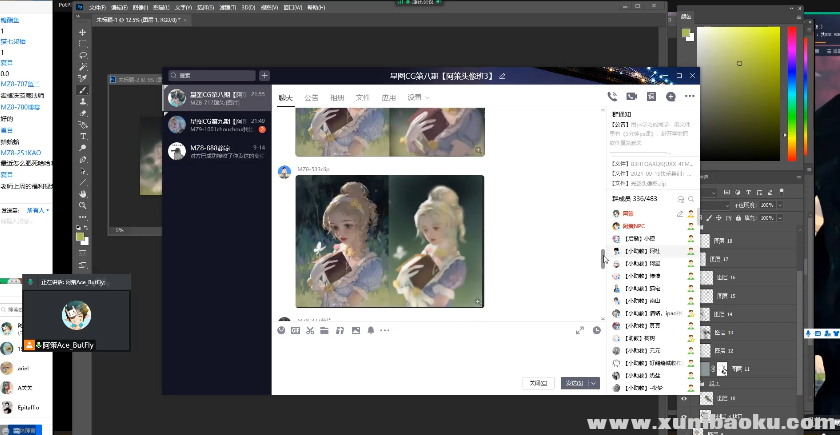Open the chat history clock icon
Screen dimensions: 840x435
click(x=597, y=330)
